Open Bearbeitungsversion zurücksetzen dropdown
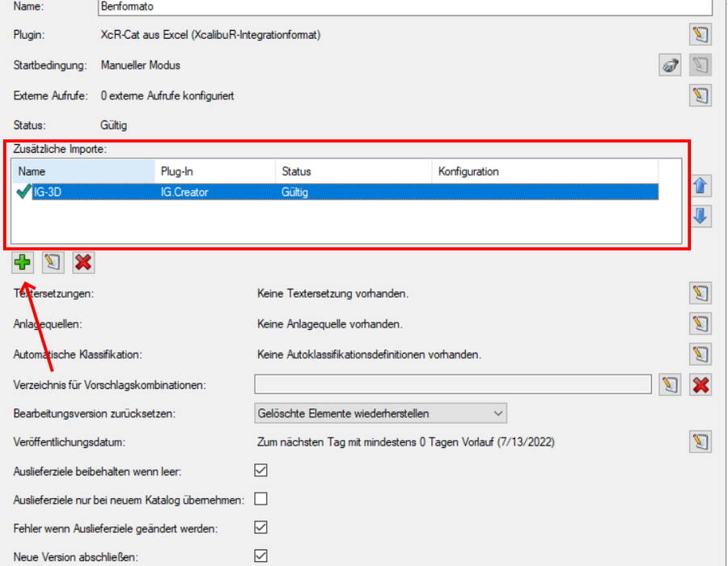Image resolution: width=728 pixels, height=566 pixels. click(380, 413)
